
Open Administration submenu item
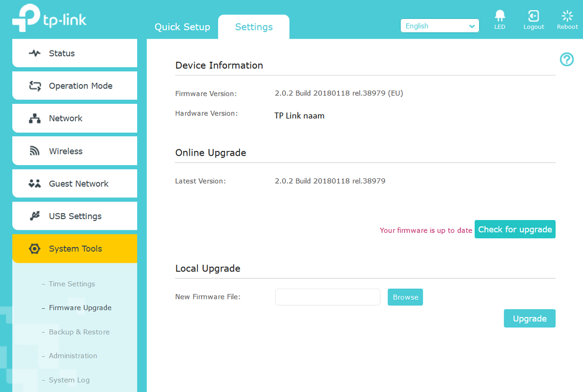pyautogui.click(x=73, y=356)
